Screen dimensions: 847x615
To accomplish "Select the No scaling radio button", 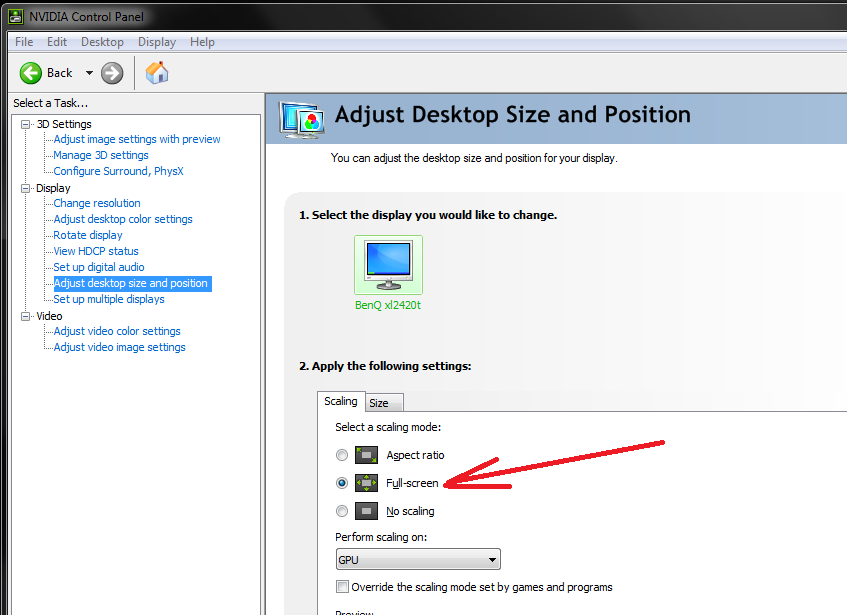I will [342, 511].
